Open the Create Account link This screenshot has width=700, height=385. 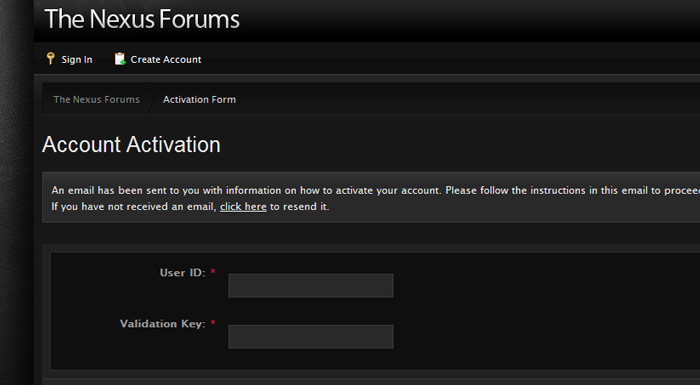pyautogui.click(x=166, y=59)
